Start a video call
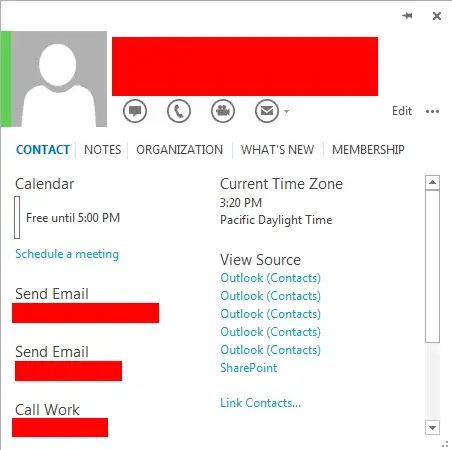This screenshot has height=450, width=452. pos(223,111)
